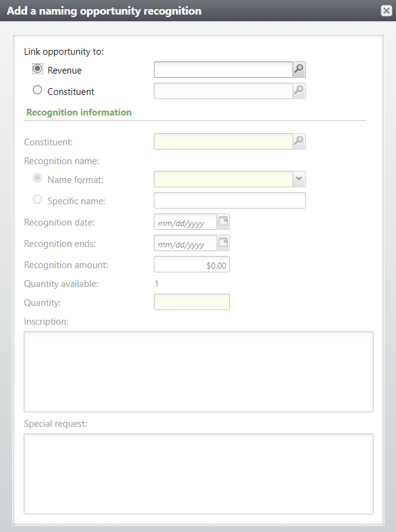The image size is (396, 532).
Task: Click into the Name format combo box
Action: pos(223,179)
